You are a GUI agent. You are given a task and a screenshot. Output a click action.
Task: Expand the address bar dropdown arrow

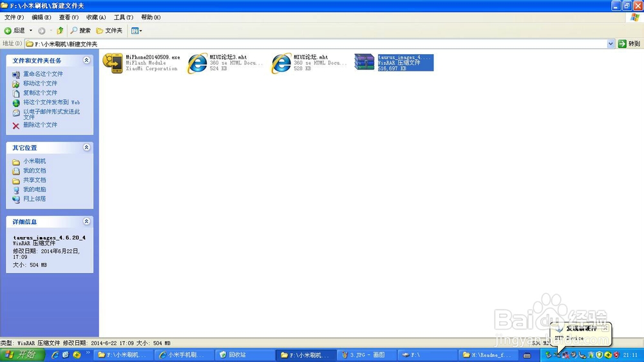pos(611,44)
